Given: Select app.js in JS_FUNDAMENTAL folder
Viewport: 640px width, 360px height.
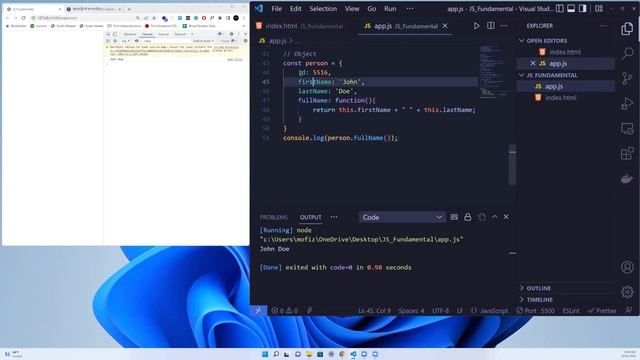Looking at the screenshot, I should [x=566, y=86].
